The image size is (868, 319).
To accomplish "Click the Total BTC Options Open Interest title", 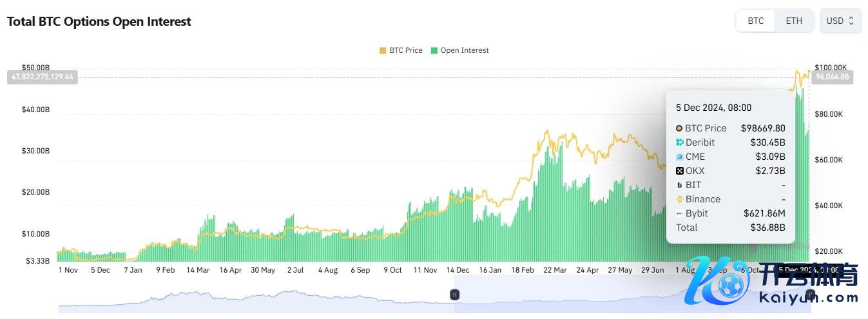I will pyautogui.click(x=99, y=21).
